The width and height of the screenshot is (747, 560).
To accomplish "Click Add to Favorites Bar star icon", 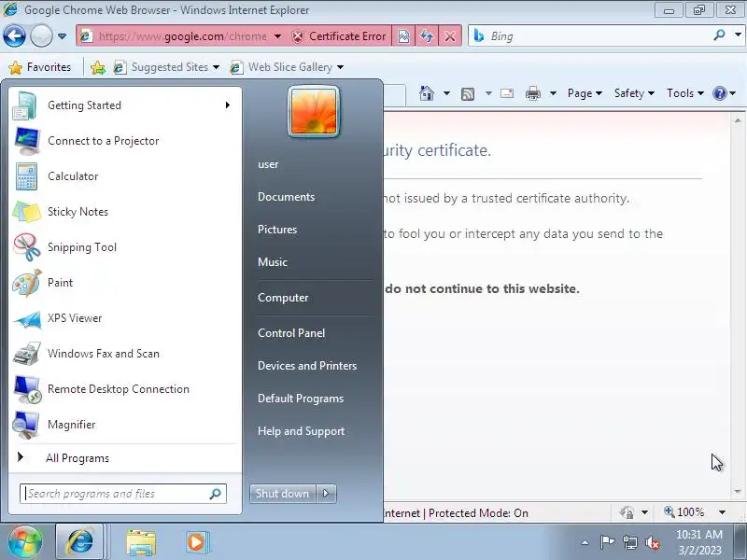I will (x=98, y=67).
